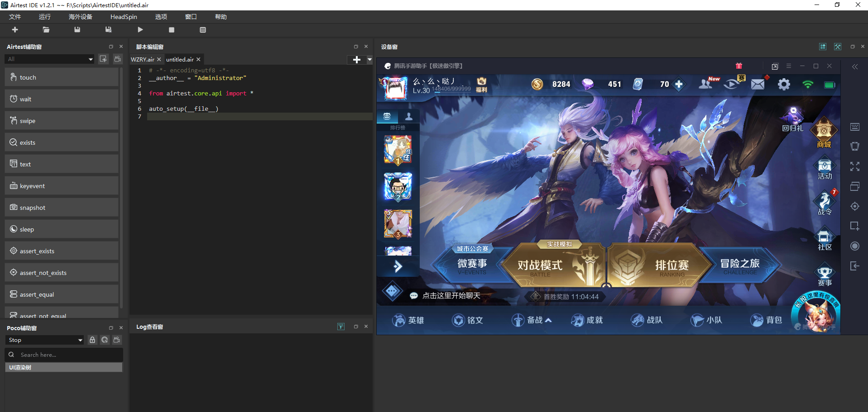The height and width of the screenshot is (412, 868).
Task: Stop script execution with the square button
Action: pos(172,30)
